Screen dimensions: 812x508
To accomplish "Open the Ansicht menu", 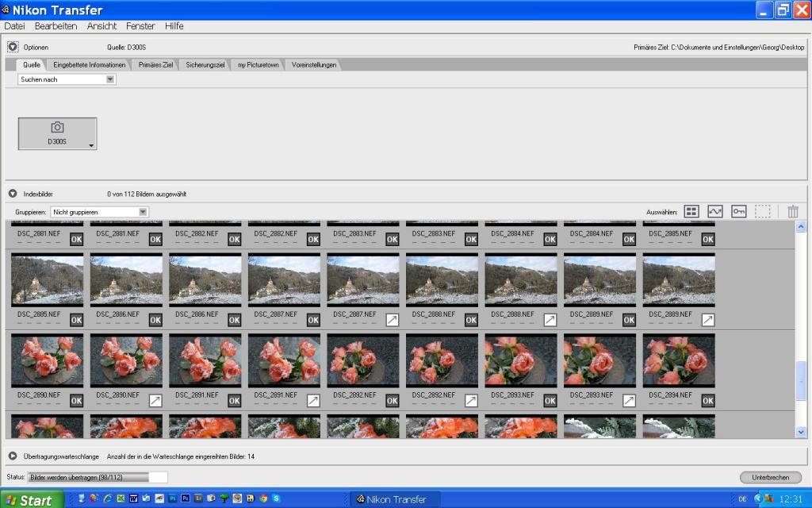I will 101,26.
